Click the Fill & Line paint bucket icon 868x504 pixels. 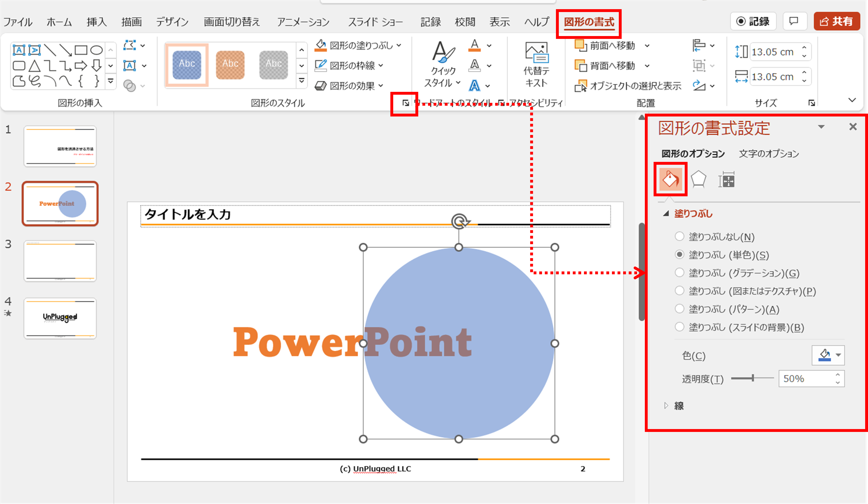(x=670, y=180)
